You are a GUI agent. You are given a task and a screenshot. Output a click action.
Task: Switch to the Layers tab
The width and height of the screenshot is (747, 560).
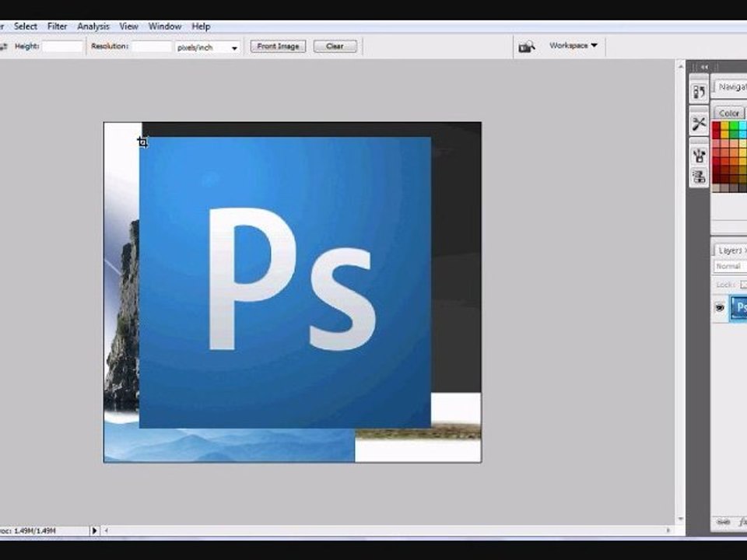coord(731,250)
